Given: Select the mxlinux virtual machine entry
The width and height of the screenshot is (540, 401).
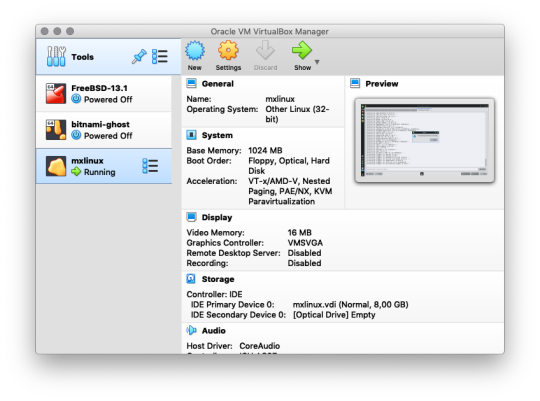Looking at the screenshot, I should tap(104, 166).
